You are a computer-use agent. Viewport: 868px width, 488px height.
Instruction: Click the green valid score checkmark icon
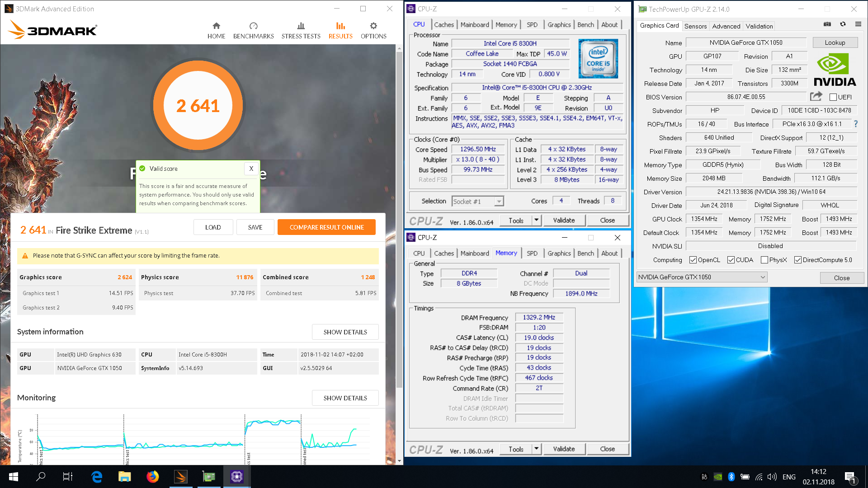[142, 169]
